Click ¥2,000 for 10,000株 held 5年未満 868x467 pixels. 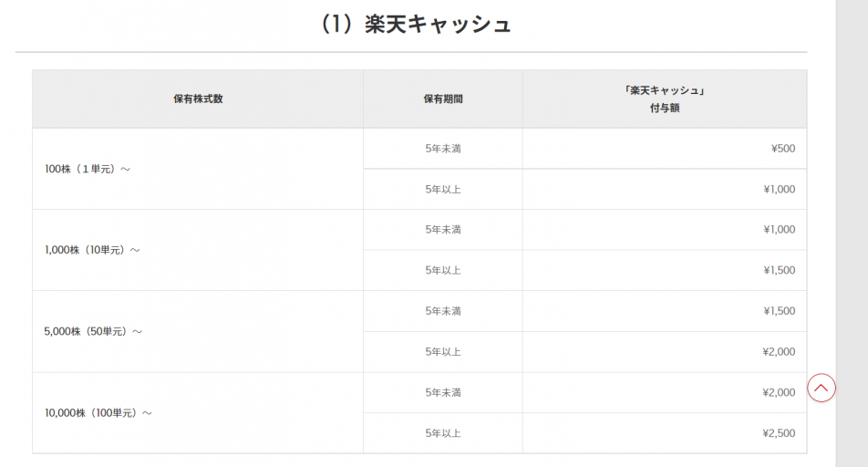pos(779,392)
